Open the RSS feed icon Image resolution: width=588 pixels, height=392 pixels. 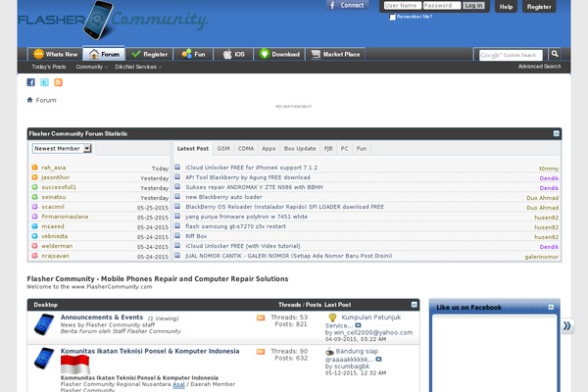(x=58, y=82)
